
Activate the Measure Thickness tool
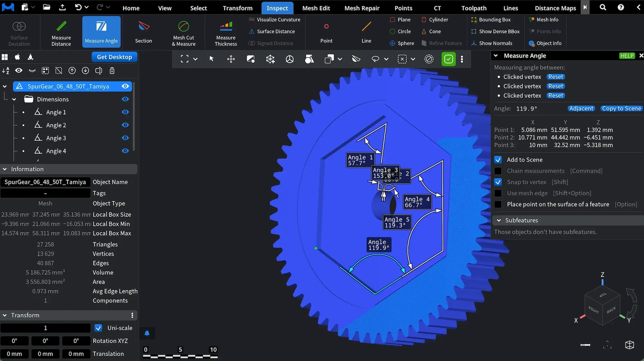226,32
